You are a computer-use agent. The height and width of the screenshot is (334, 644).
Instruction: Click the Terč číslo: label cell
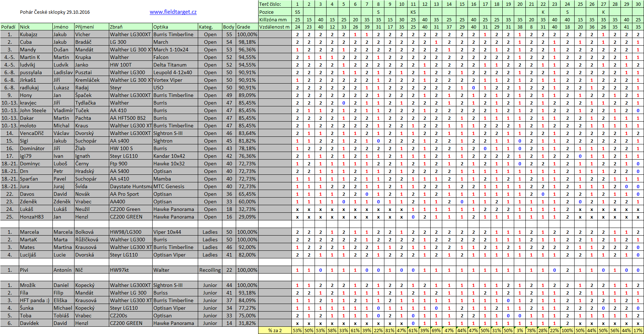click(274, 4)
